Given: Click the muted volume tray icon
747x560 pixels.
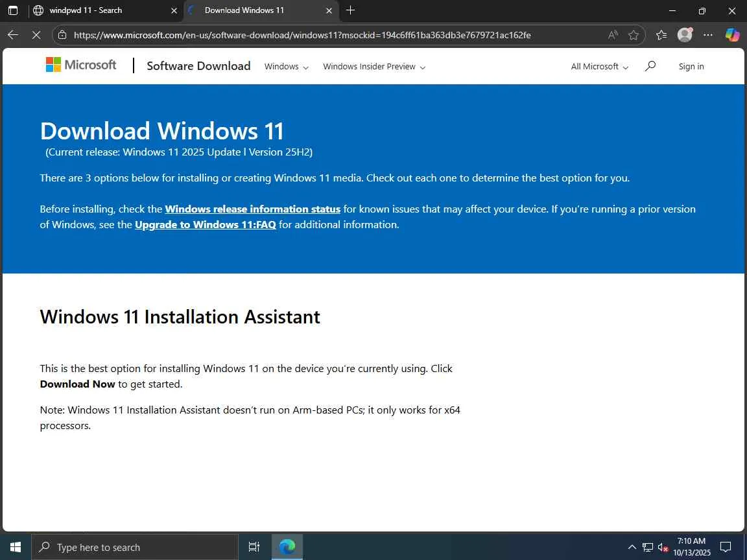Looking at the screenshot, I should [x=663, y=547].
